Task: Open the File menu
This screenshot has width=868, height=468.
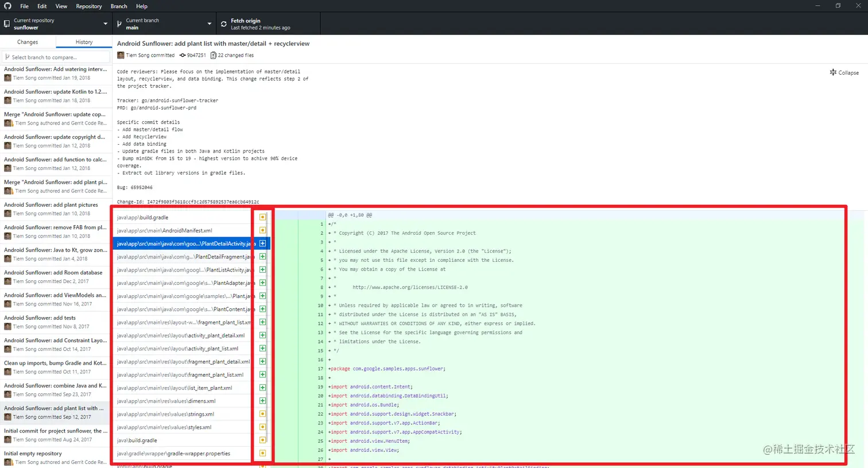Action: [24, 6]
